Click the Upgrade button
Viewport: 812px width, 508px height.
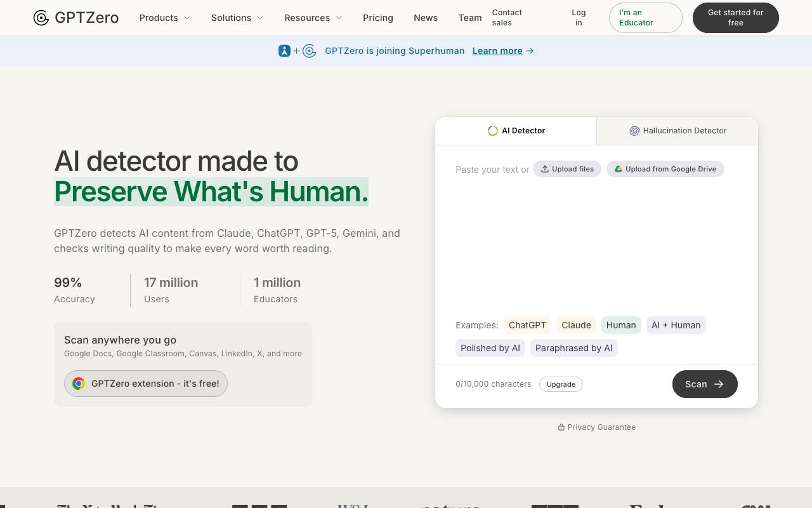click(561, 384)
